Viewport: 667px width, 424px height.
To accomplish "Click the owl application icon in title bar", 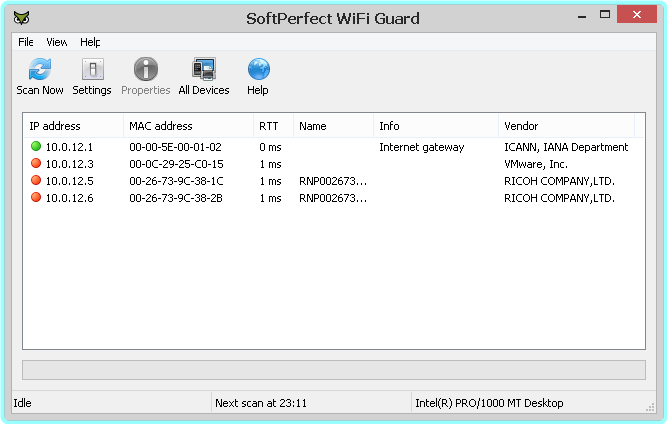I will (x=21, y=18).
